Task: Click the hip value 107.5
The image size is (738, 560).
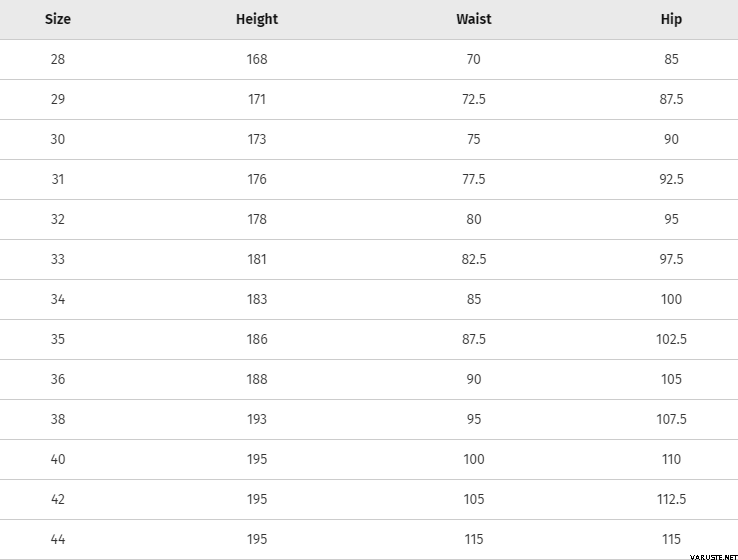Action: (671, 419)
